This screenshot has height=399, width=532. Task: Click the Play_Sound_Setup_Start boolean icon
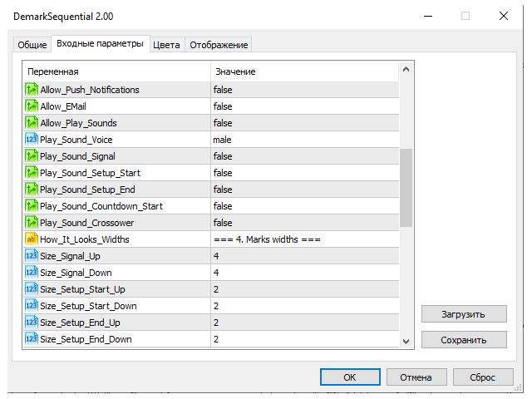coord(32,173)
